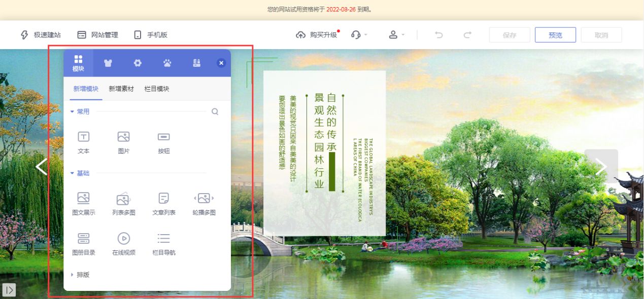Click the 自然的传承 banner heading
The height and width of the screenshot is (299, 644).
332,123
